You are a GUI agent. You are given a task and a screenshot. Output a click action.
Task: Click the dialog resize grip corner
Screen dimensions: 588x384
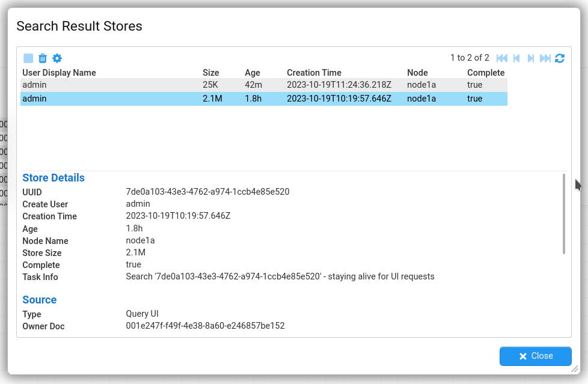click(574, 369)
